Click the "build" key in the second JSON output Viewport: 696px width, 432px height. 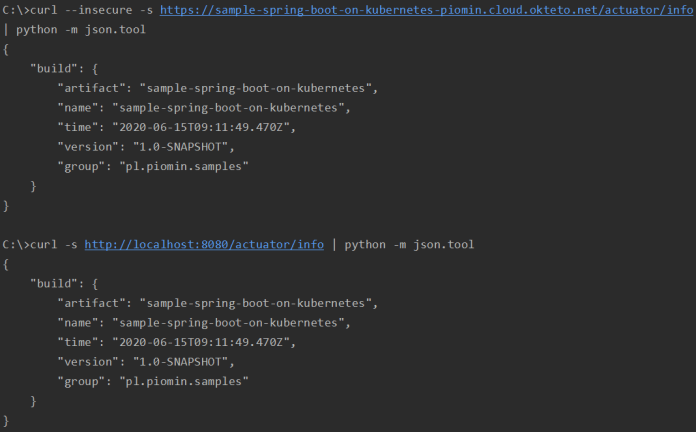coord(50,283)
